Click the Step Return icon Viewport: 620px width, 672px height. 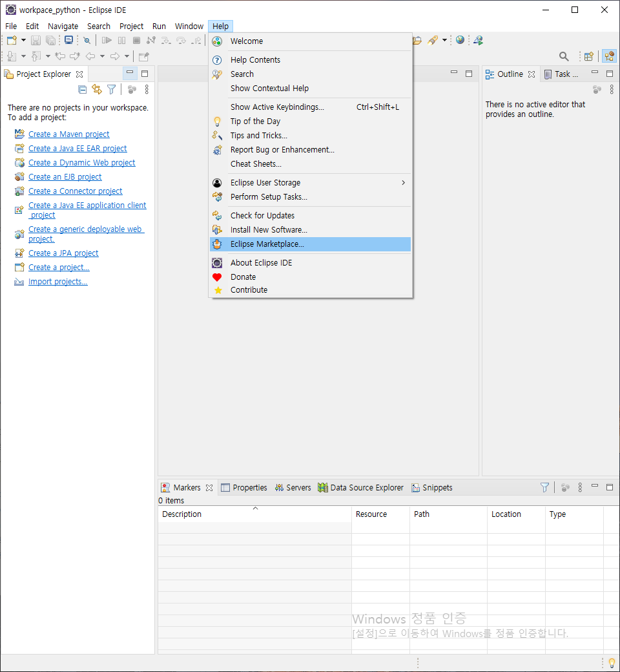pos(196,40)
